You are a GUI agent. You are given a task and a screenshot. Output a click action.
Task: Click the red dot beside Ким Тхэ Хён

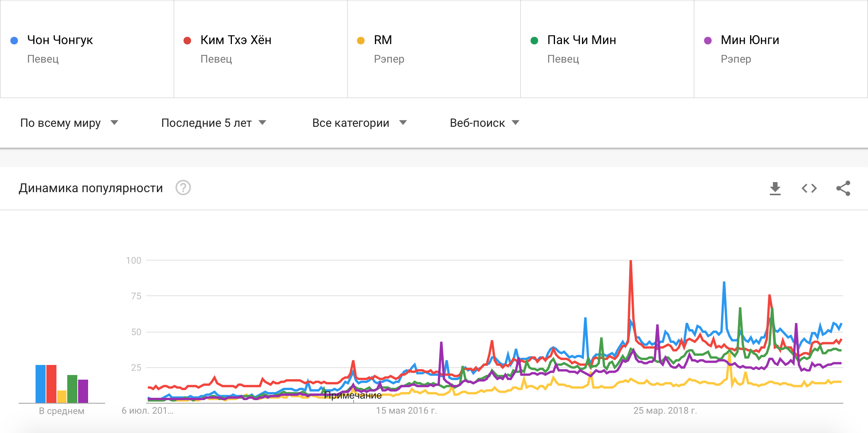tap(187, 41)
